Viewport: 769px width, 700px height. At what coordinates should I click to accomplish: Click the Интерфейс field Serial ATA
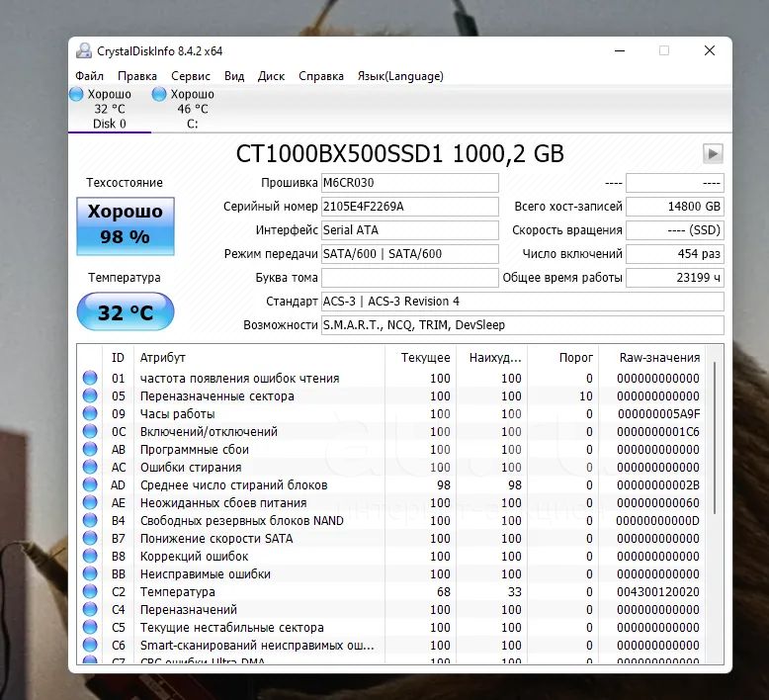click(410, 230)
